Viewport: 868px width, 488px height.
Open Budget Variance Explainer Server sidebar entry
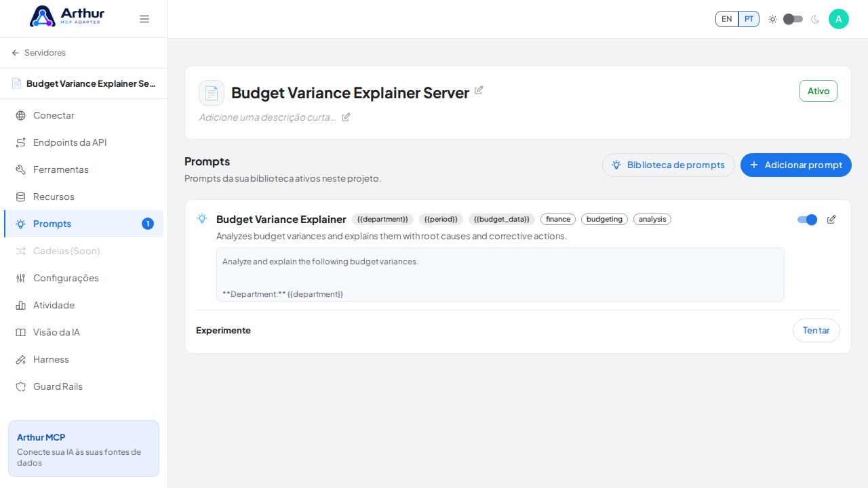pyautogui.click(x=84, y=83)
